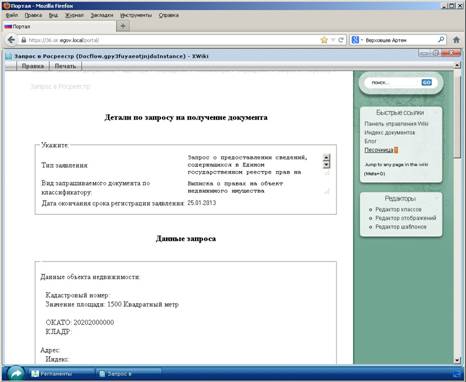Click the Правка button in page toolbar
This screenshot has height=382, width=466.
(33, 66)
